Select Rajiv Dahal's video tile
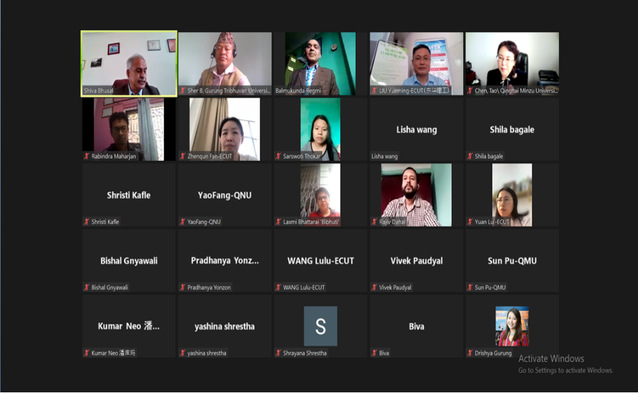 416,195
